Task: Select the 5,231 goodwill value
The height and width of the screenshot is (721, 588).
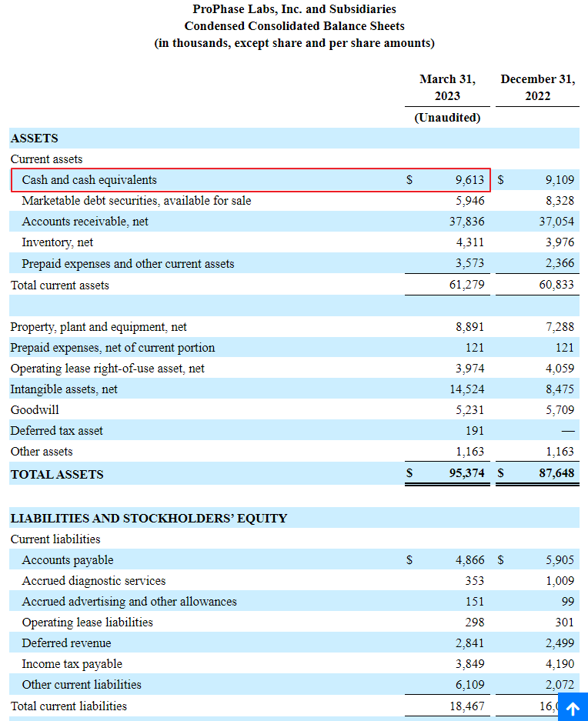Action: (x=469, y=409)
